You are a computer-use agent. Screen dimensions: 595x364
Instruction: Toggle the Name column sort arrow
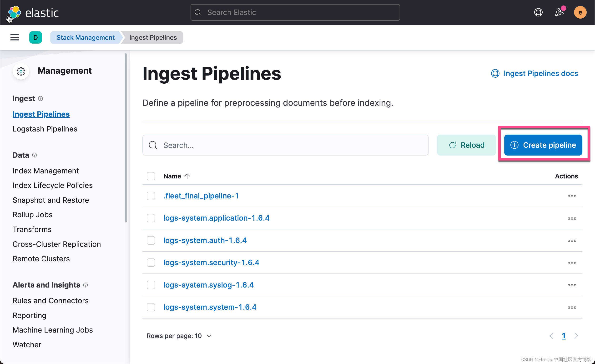tap(187, 176)
